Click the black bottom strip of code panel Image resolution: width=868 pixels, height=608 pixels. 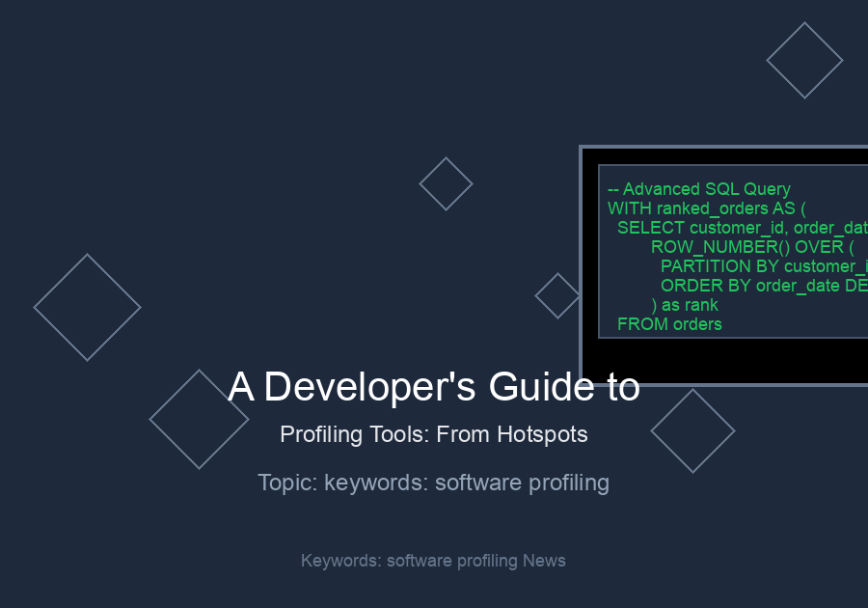(x=725, y=360)
